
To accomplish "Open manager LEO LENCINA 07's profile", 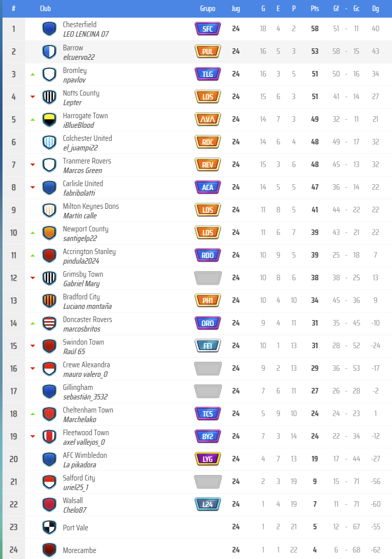I will pos(86,34).
